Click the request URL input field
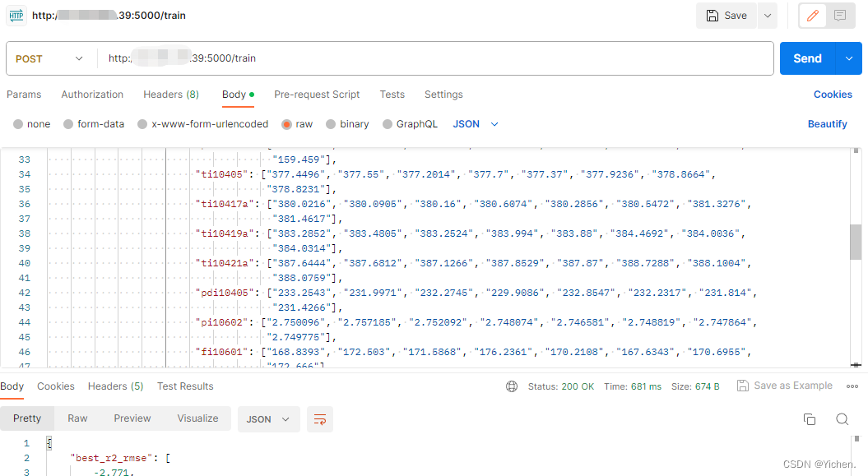This screenshot has width=868, height=476. 434,58
